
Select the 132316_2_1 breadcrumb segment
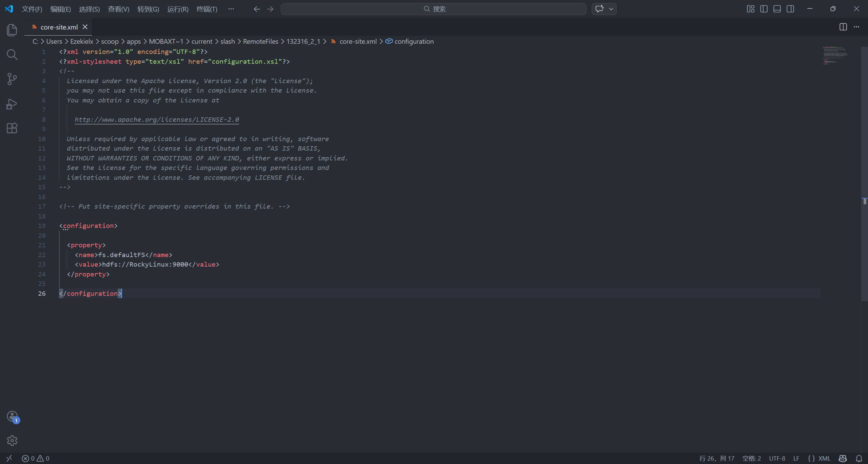tap(303, 41)
